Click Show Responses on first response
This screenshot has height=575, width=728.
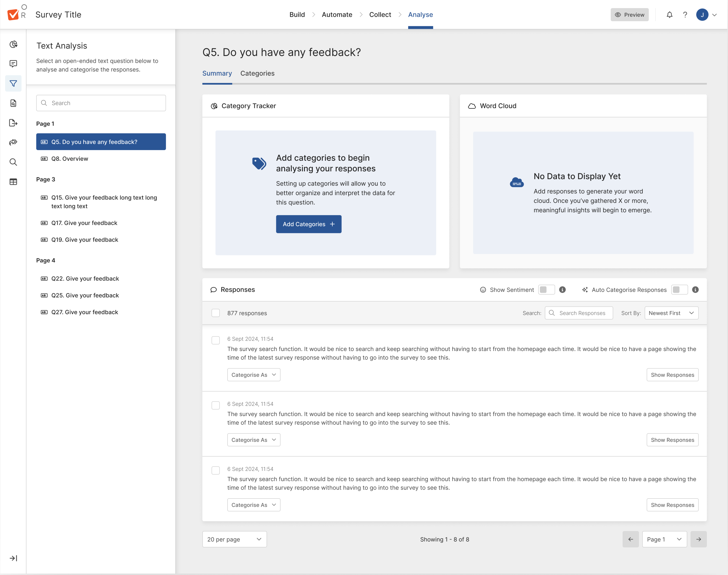pos(672,375)
